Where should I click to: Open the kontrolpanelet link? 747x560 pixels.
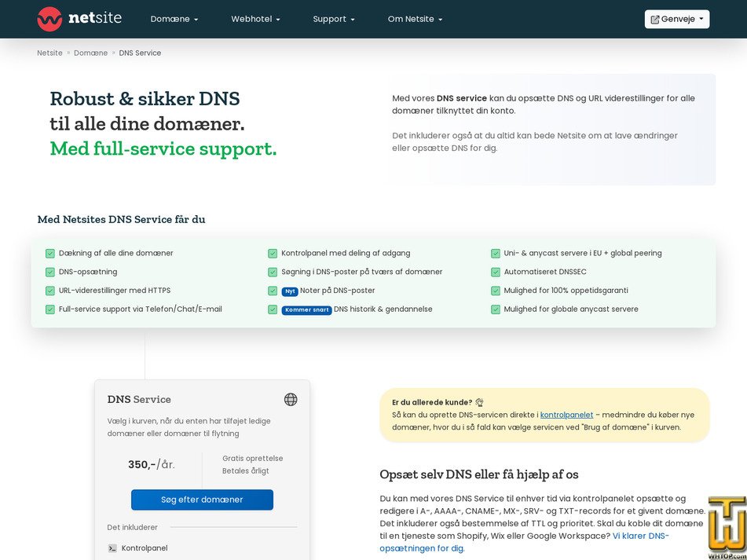coord(566,415)
